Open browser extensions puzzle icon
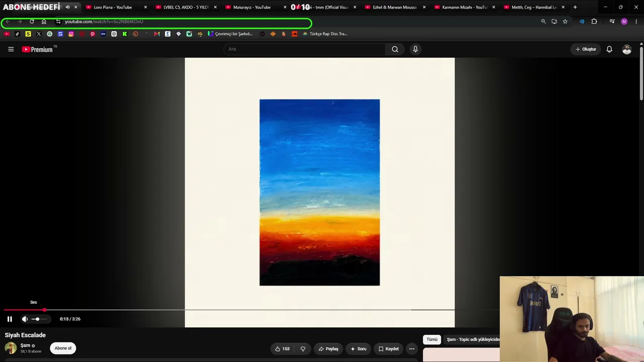Viewport: 644px width, 362px height. tap(594, 22)
